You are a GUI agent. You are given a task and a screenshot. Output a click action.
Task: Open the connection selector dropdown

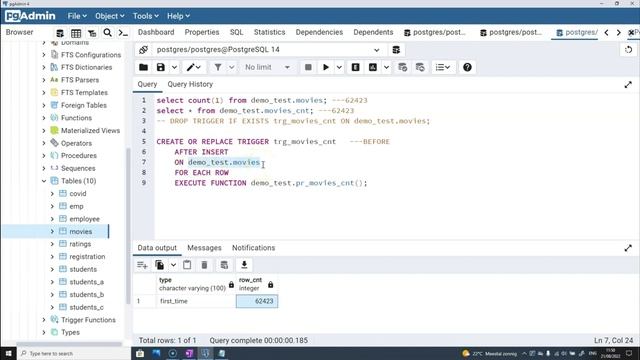pyautogui.click(x=376, y=50)
